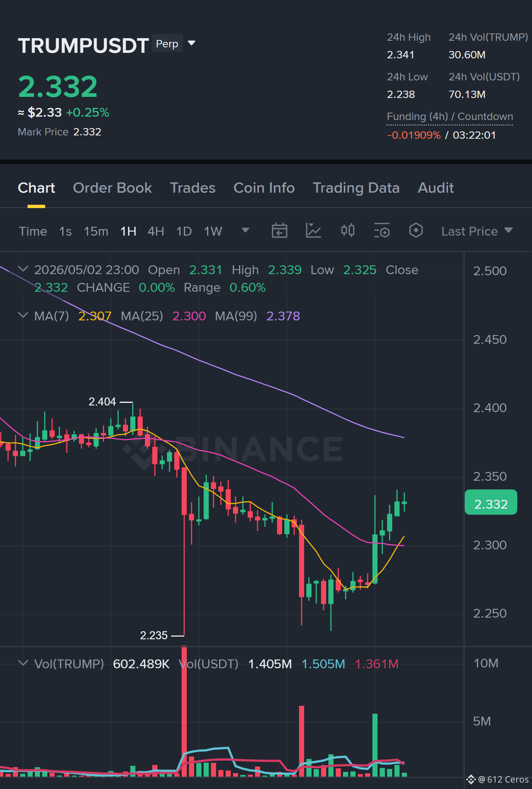Switch to the Order Book tab
The image size is (532, 789).
pyautogui.click(x=112, y=188)
